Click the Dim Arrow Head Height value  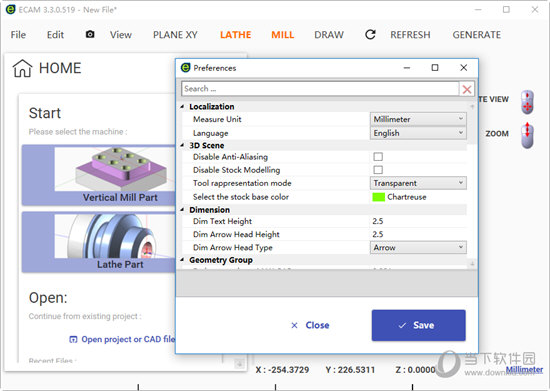[378, 234]
